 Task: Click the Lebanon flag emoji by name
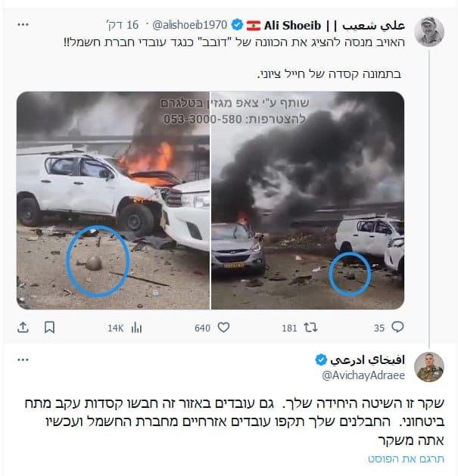tap(254, 26)
